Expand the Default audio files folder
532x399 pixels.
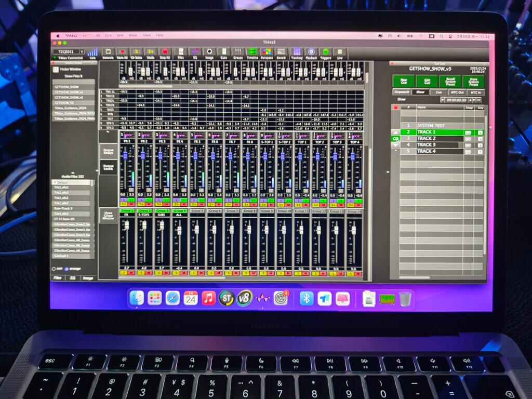tap(55, 182)
